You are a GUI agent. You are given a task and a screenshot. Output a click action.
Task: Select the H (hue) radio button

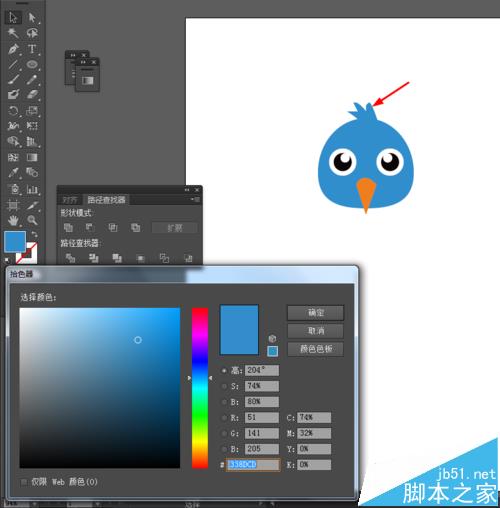click(224, 371)
